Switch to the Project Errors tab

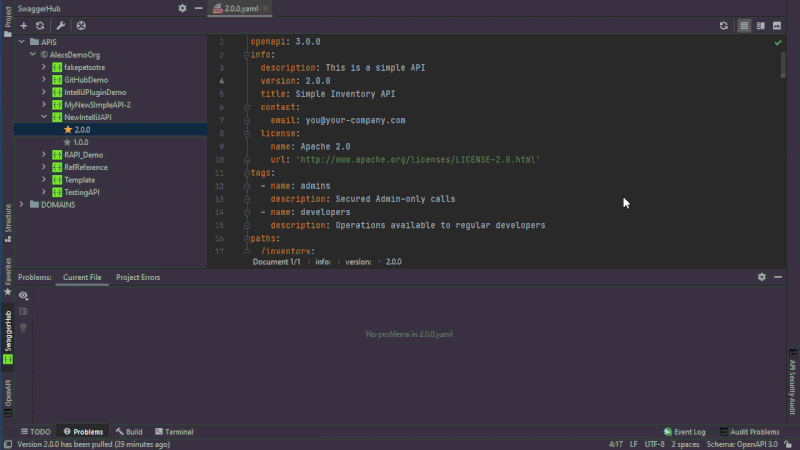coord(138,277)
